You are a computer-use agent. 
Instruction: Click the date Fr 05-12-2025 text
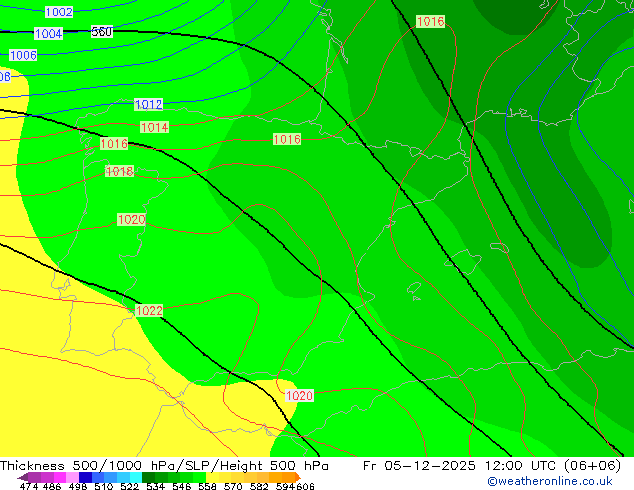419,466
